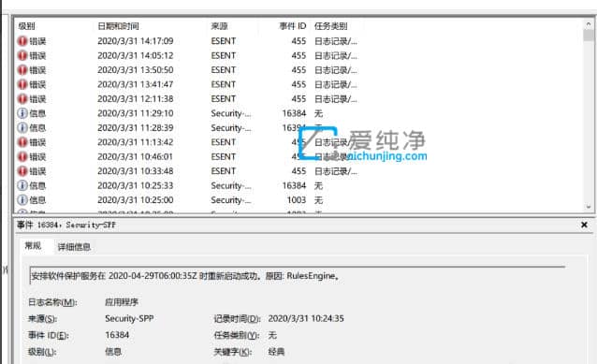Click the event list scroll up arrow

[589, 24]
